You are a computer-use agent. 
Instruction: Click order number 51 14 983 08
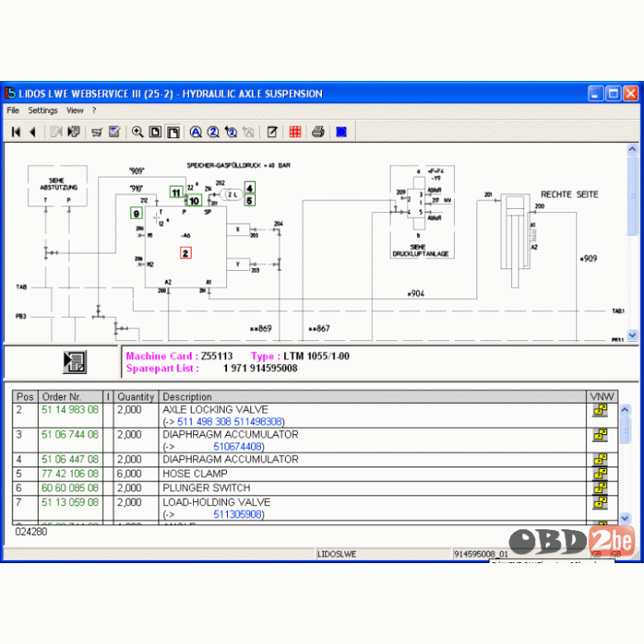[70, 410]
